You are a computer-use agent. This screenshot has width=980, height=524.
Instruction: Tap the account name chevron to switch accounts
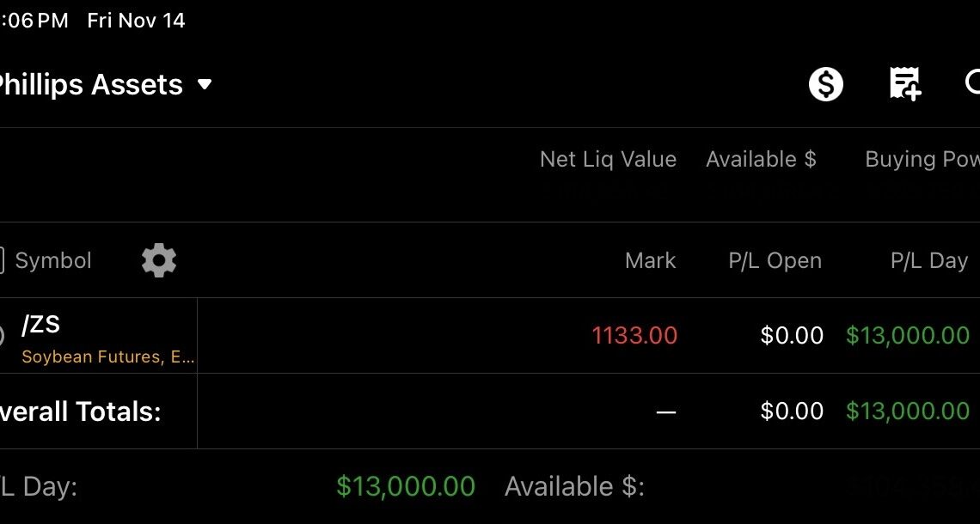205,85
